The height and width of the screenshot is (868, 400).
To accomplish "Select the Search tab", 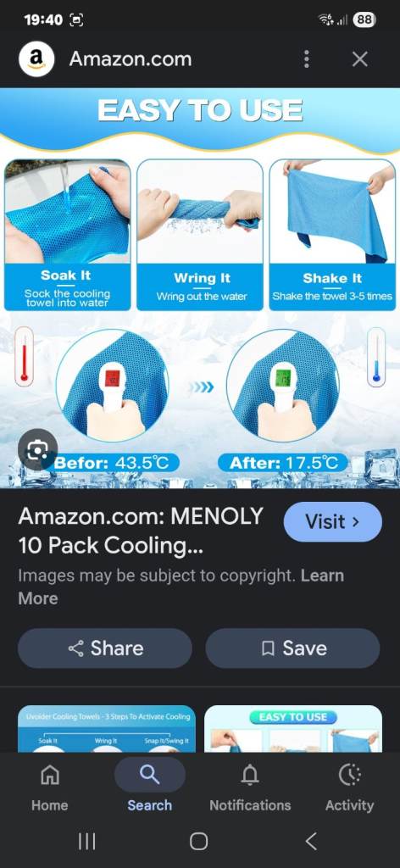I will (x=150, y=787).
